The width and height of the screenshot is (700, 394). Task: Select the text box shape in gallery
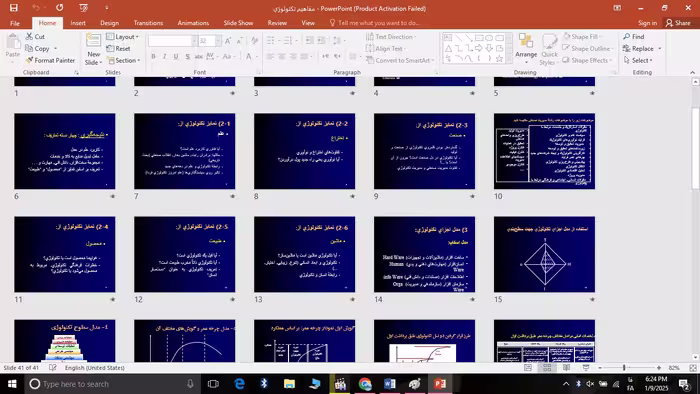coord(448,38)
